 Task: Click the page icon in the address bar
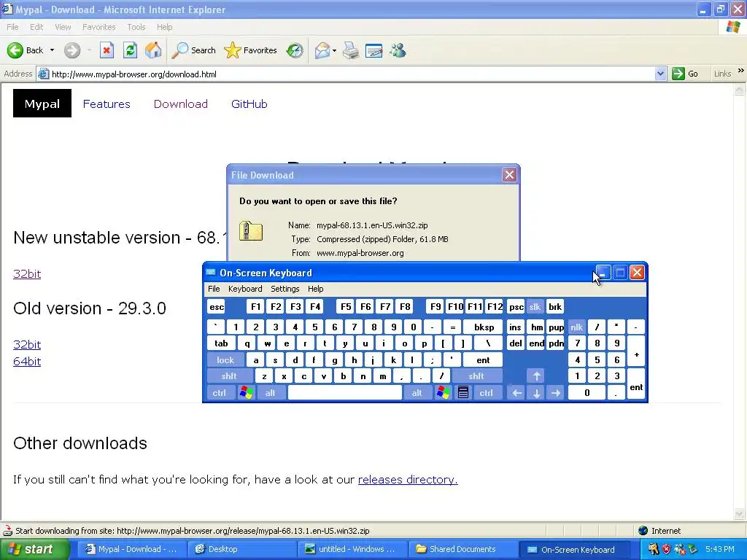pyautogui.click(x=43, y=74)
